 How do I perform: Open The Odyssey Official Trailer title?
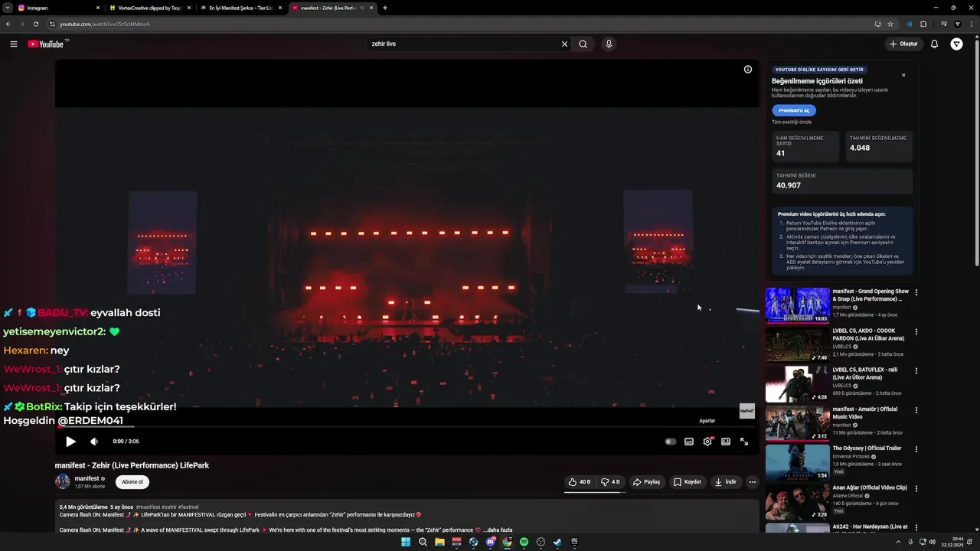coord(867,448)
